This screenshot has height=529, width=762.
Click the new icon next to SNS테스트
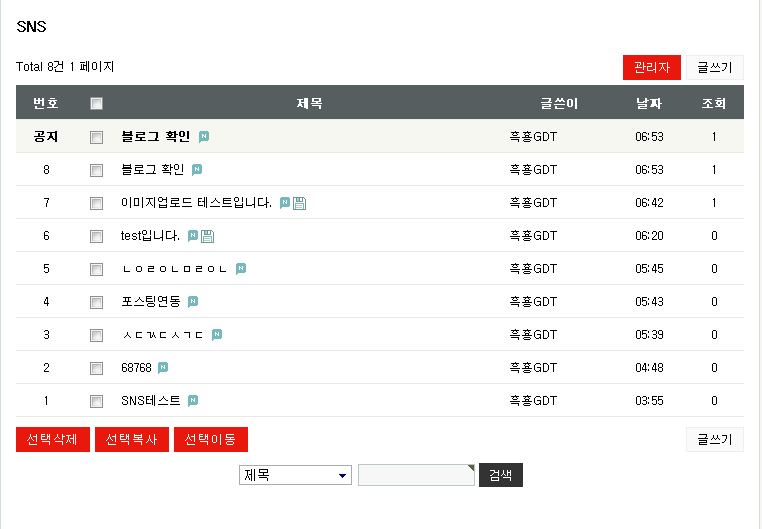tap(193, 401)
